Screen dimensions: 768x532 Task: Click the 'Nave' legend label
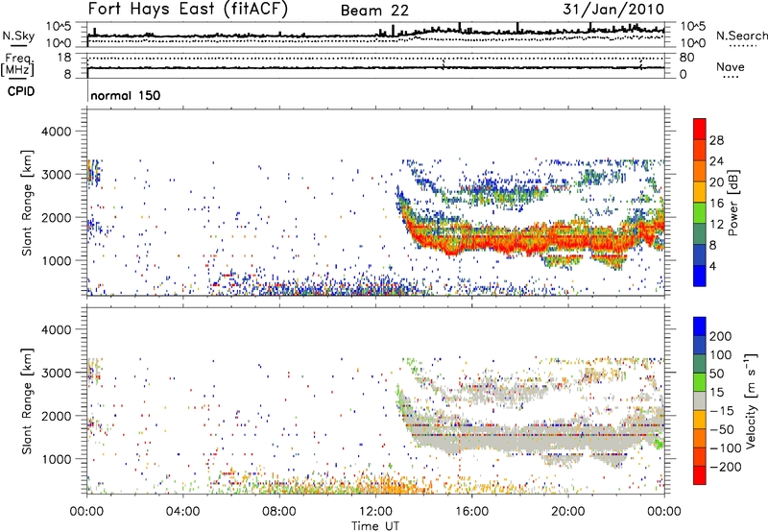730,66
